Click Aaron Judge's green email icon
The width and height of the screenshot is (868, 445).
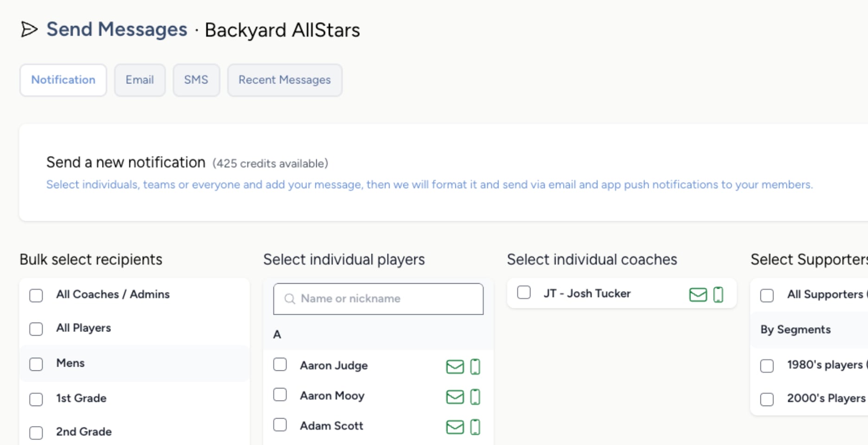455,367
